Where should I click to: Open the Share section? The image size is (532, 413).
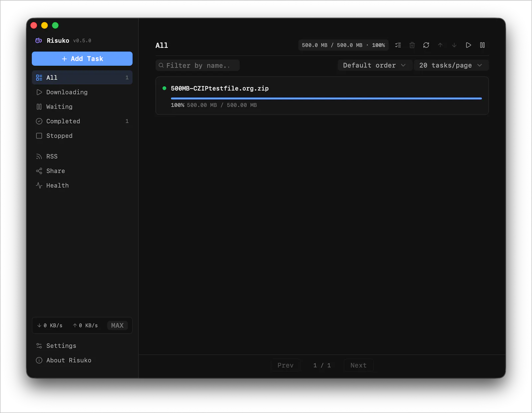pos(82,171)
